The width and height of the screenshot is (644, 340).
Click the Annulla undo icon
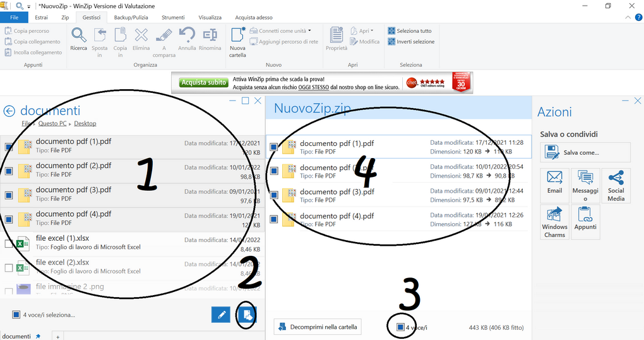(187, 39)
